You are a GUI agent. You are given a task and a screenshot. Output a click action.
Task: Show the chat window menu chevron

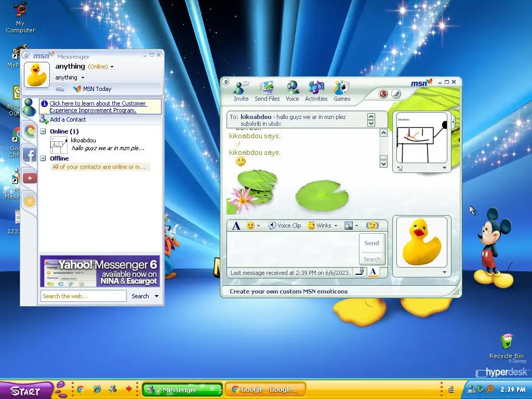pos(226,82)
